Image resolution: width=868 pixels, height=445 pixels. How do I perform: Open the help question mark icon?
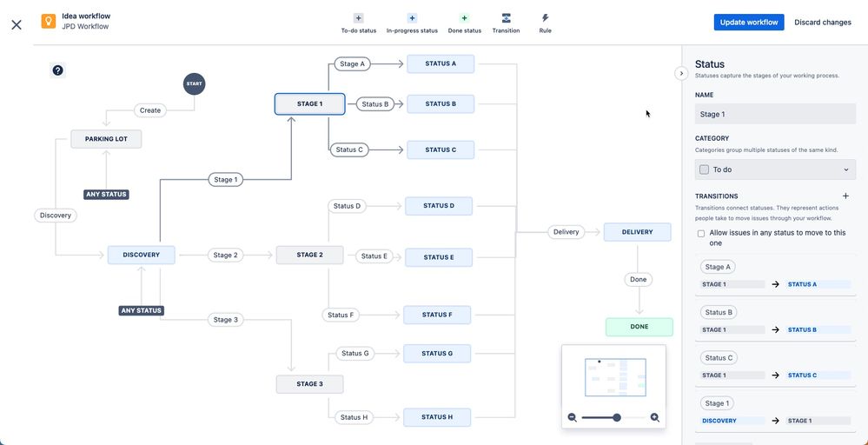[57, 70]
